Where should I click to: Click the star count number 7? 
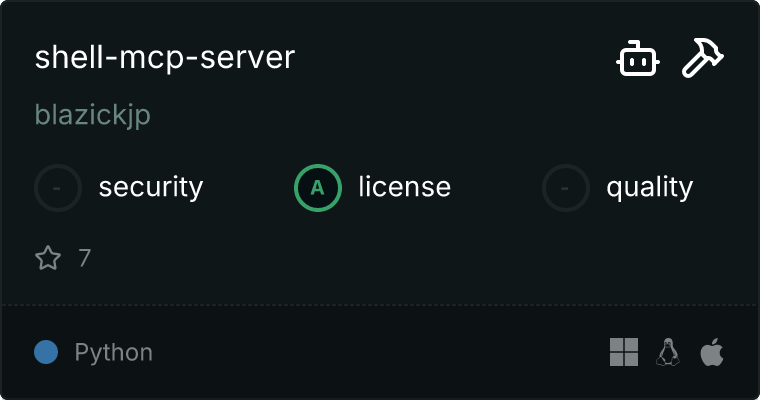(x=85, y=259)
